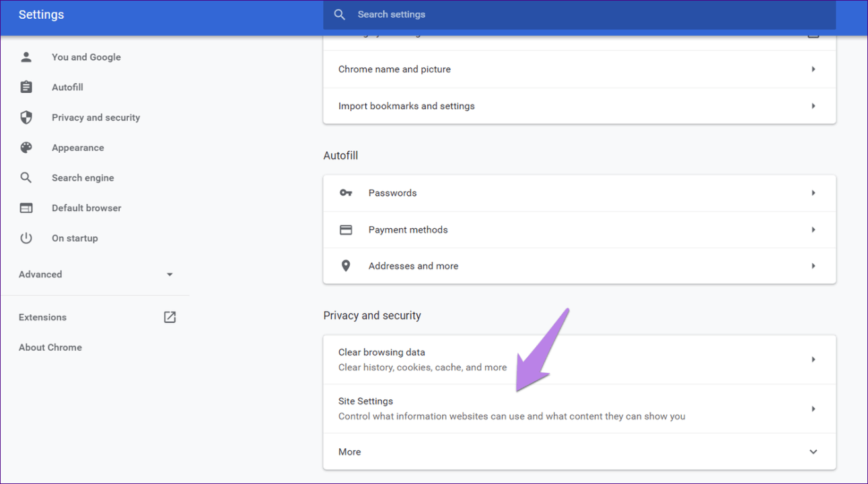The height and width of the screenshot is (484, 868).
Task: Open Clear browsing data arrow
Action: pos(813,359)
